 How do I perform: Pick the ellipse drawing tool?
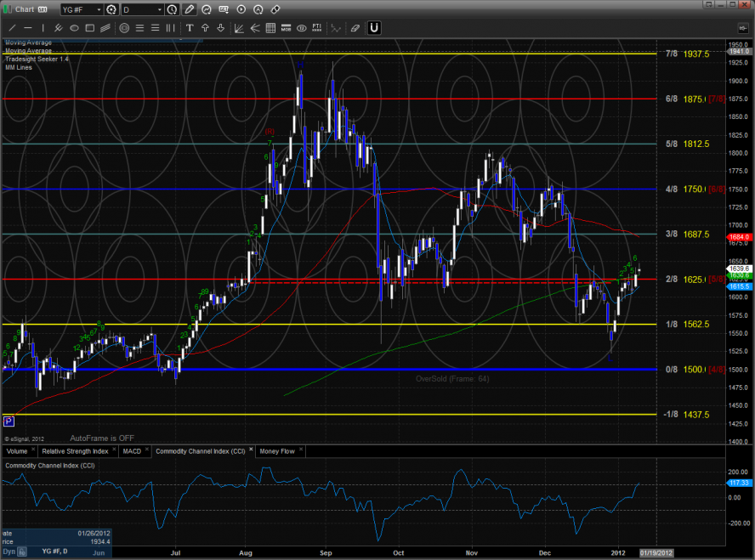click(74, 28)
